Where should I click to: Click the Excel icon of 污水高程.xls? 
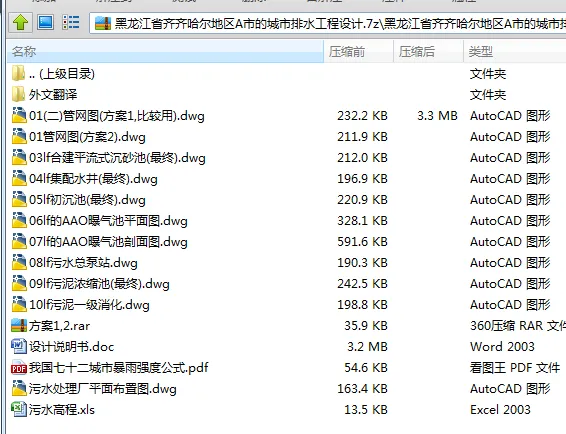pyautogui.click(x=19, y=409)
